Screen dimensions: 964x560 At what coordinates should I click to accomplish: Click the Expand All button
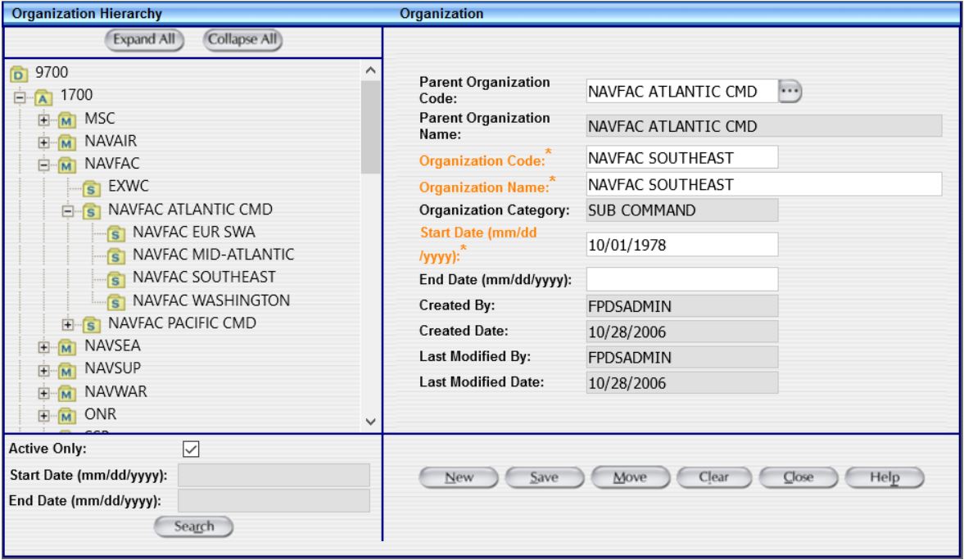(144, 40)
